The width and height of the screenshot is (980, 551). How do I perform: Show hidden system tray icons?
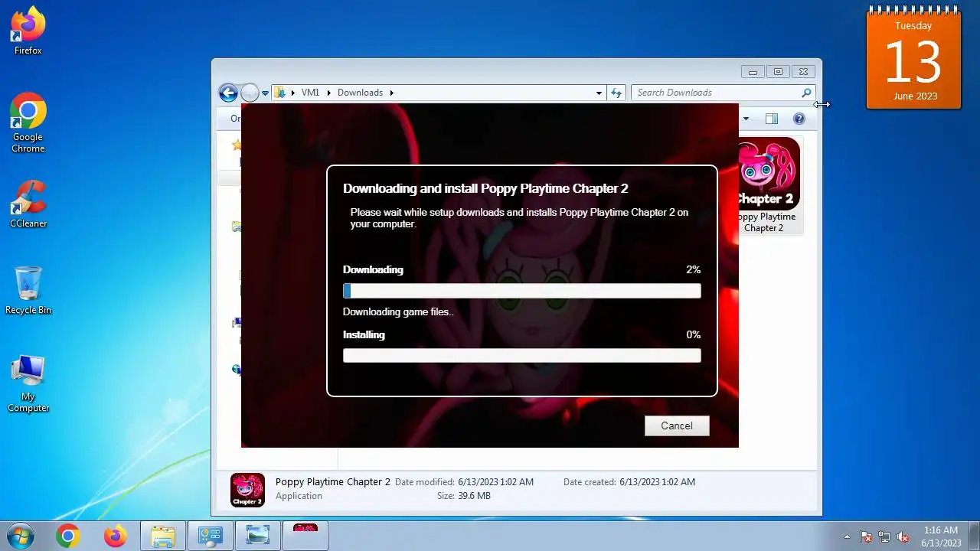coord(847,536)
